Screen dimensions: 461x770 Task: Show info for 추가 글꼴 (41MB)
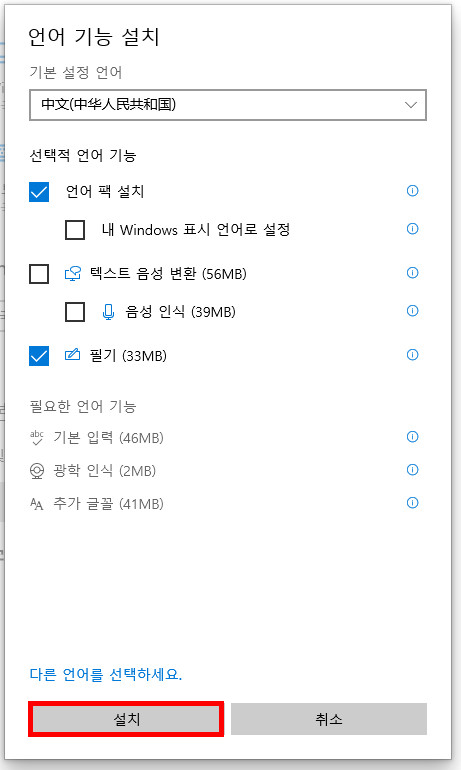tap(412, 503)
